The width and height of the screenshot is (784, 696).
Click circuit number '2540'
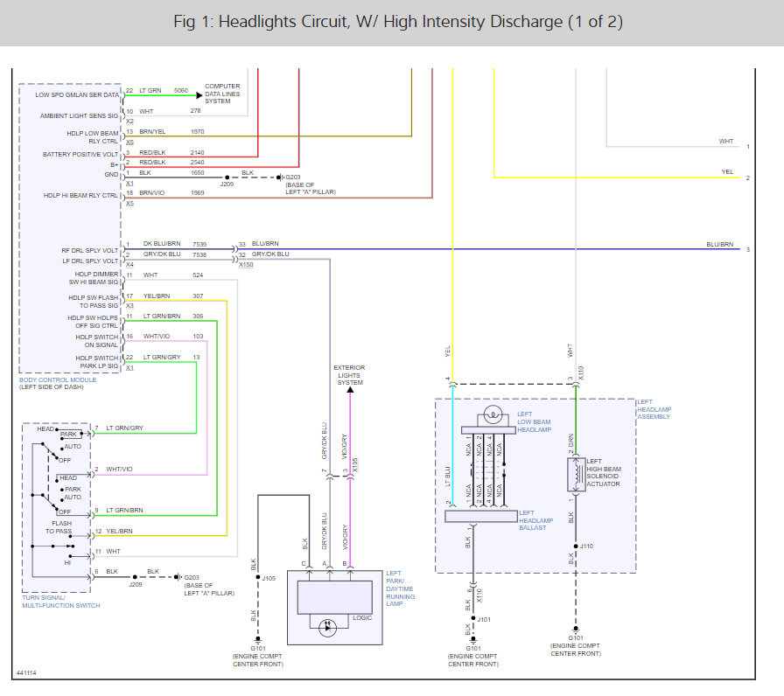point(198,163)
